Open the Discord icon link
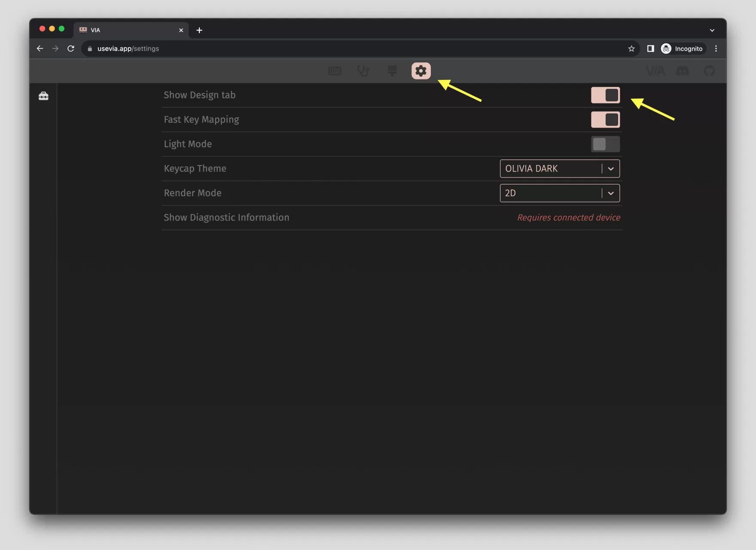Image resolution: width=756 pixels, height=550 pixels. tap(683, 71)
